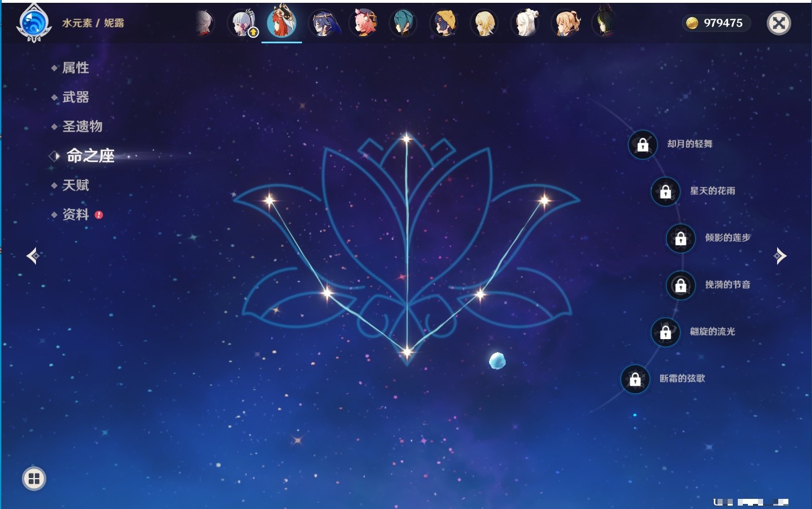Open the 资料 profile page
Viewport: 812px width, 509px height.
tap(75, 214)
